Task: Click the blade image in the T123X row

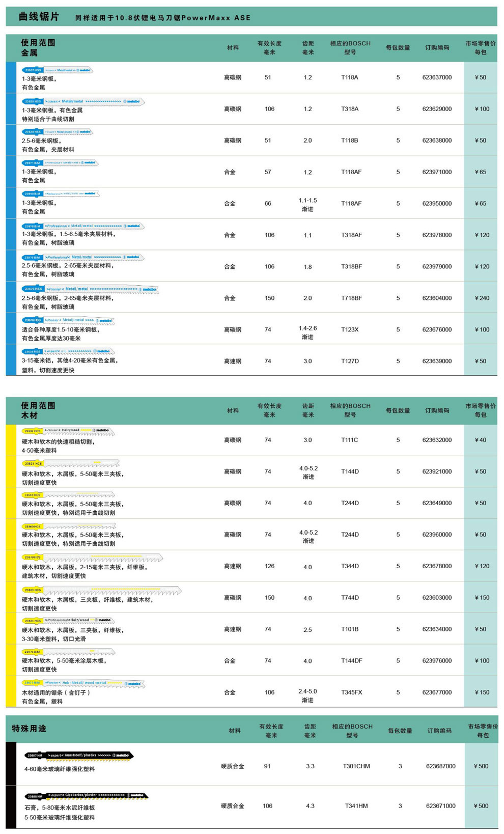Action: tap(68, 320)
